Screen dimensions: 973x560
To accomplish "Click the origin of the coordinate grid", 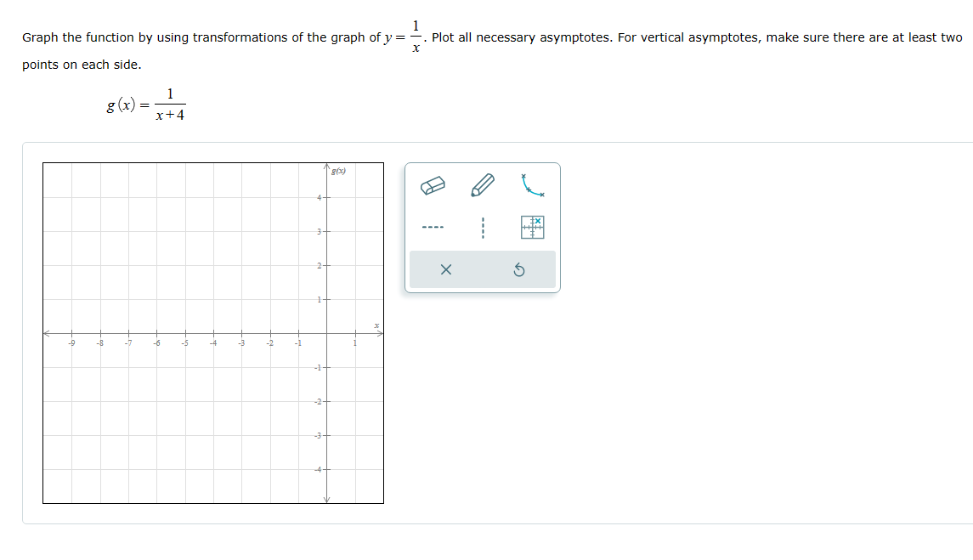I will 325,332.
